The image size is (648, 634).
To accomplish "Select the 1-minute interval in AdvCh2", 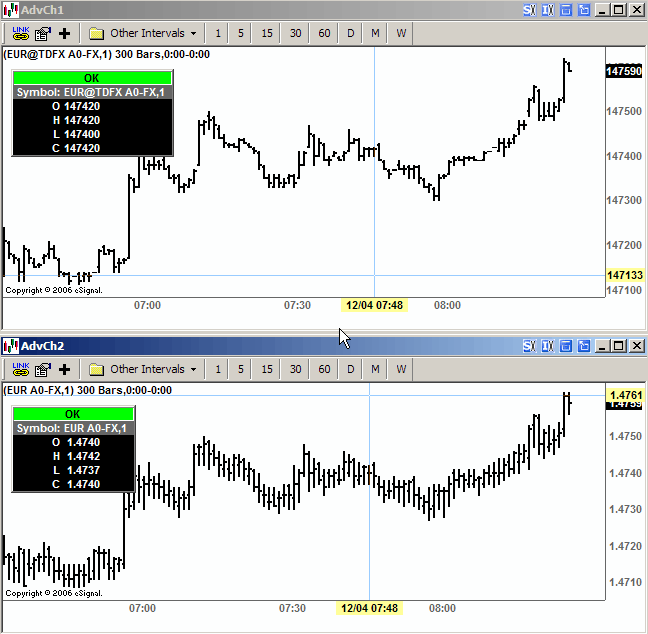I will click(218, 369).
